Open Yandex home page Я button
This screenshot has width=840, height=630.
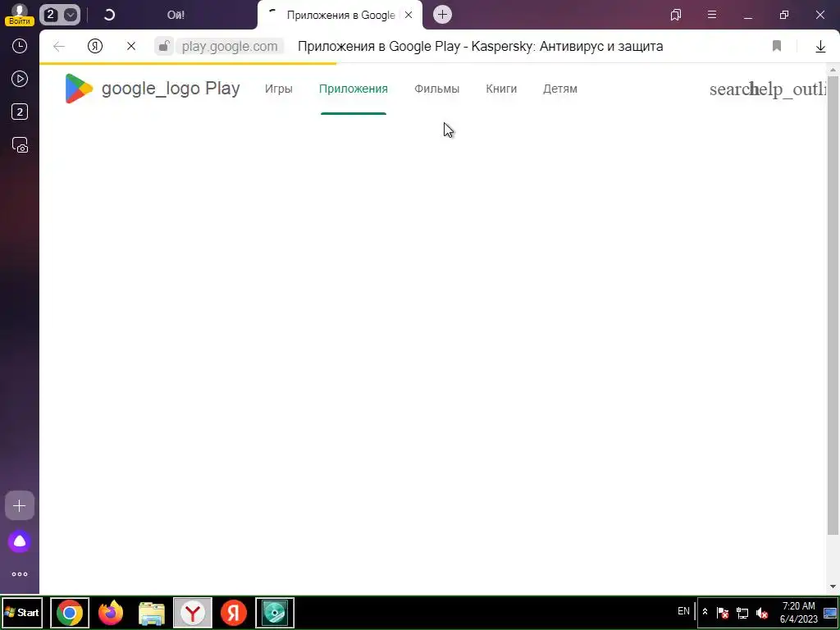tap(95, 47)
